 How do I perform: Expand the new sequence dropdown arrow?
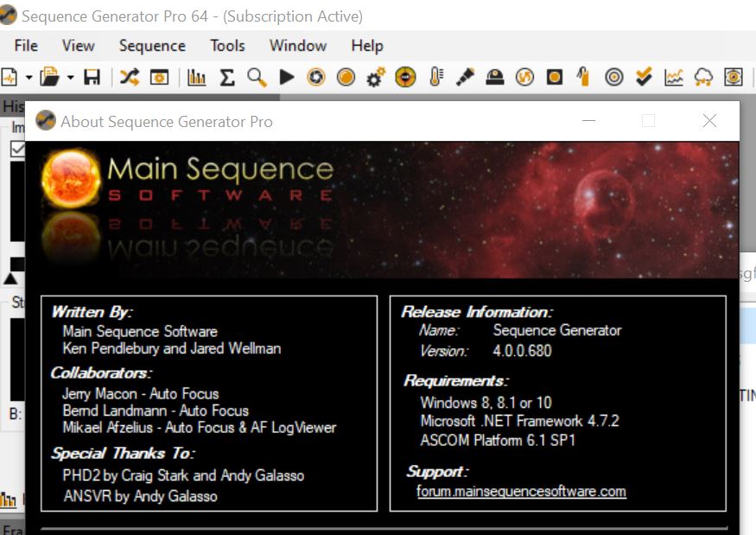pos(29,77)
